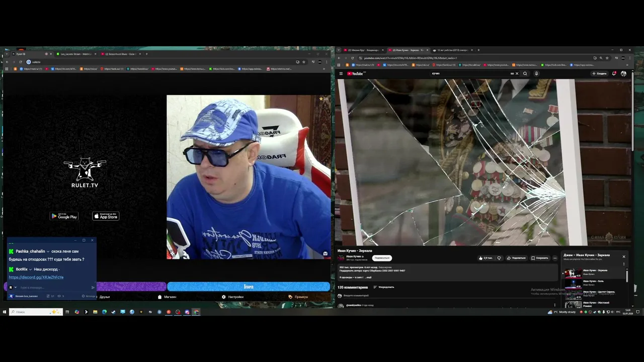The width and height of the screenshot is (644, 362).
Task: Click Подписаться subscribe button
Action: tap(382, 258)
